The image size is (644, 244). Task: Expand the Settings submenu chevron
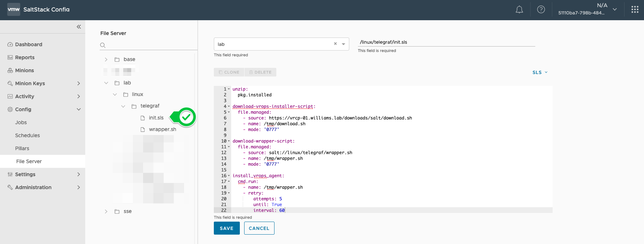point(79,174)
